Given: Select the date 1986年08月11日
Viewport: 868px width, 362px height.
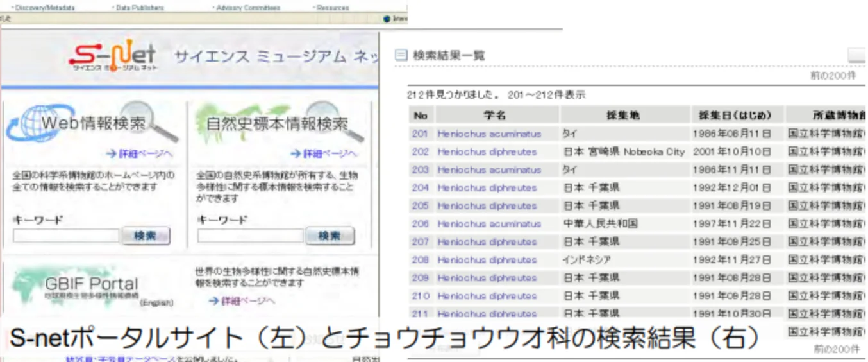Looking at the screenshot, I should point(731,134).
